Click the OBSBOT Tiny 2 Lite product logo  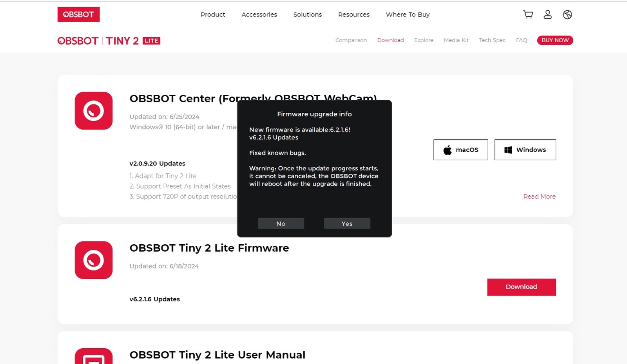tap(109, 41)
